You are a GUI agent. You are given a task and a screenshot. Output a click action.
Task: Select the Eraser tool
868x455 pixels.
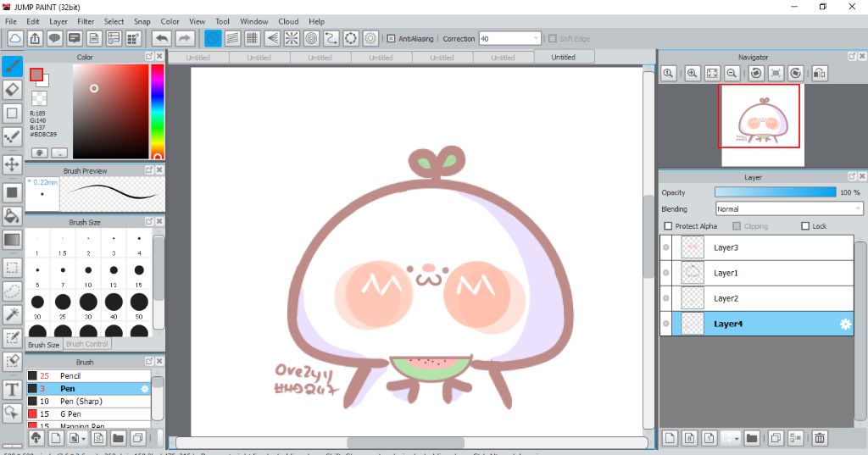(12, 90)
